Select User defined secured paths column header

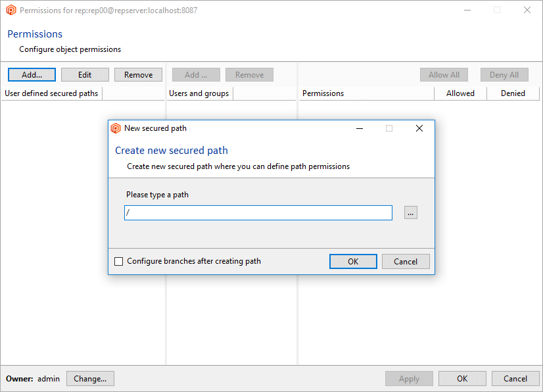(x=51, y=93)
